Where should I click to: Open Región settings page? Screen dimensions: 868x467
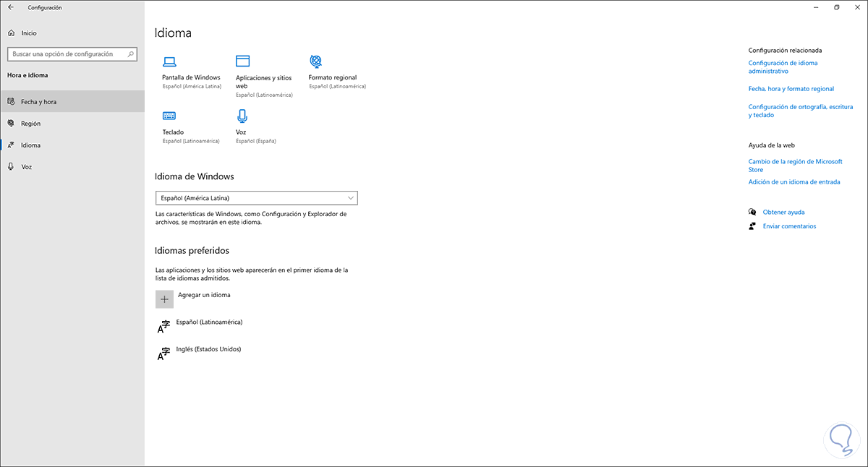click(72, 124)
